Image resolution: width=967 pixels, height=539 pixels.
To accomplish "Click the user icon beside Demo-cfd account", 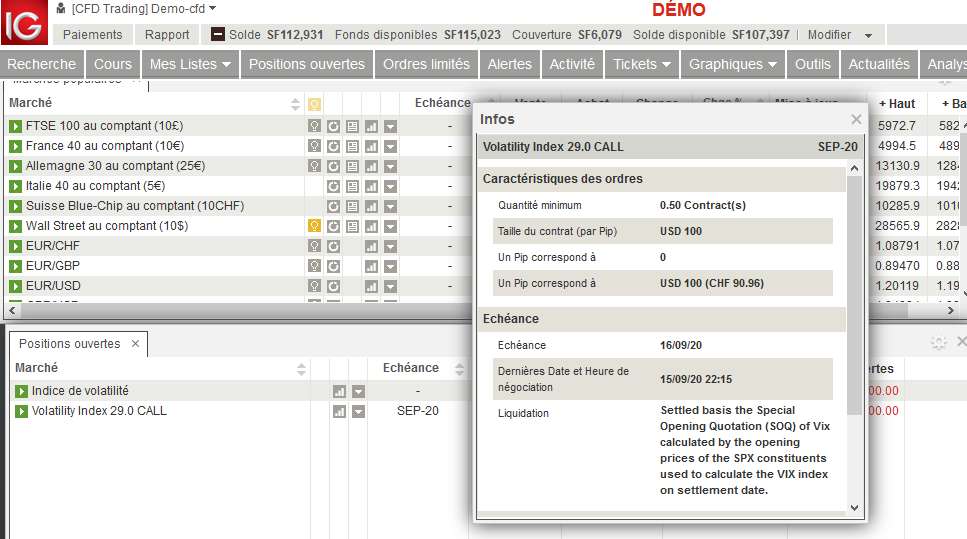I will click(60, 8).
